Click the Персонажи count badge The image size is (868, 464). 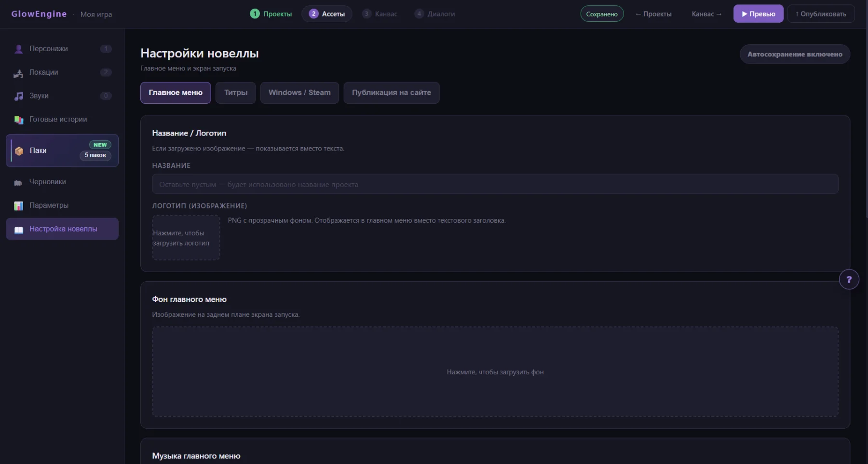(x=106, y=49)
